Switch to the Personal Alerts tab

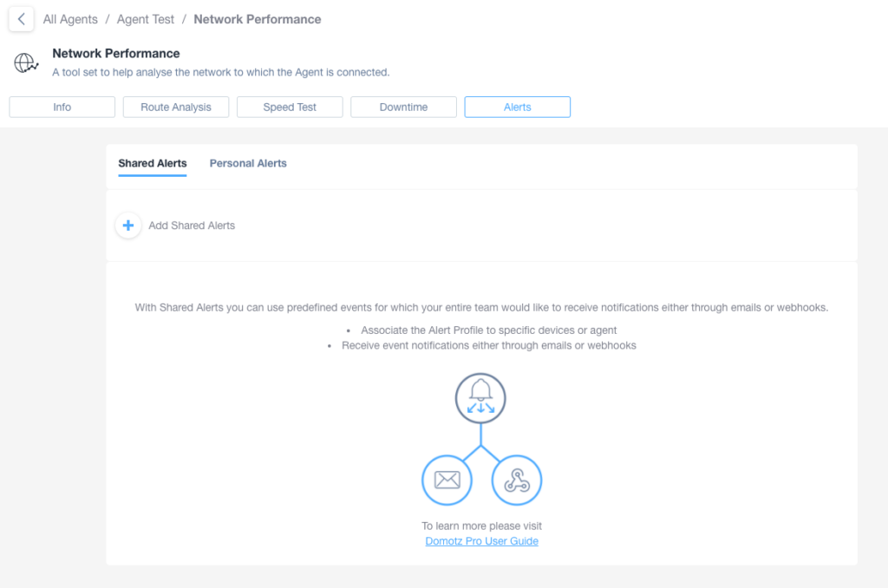point(248,162)
